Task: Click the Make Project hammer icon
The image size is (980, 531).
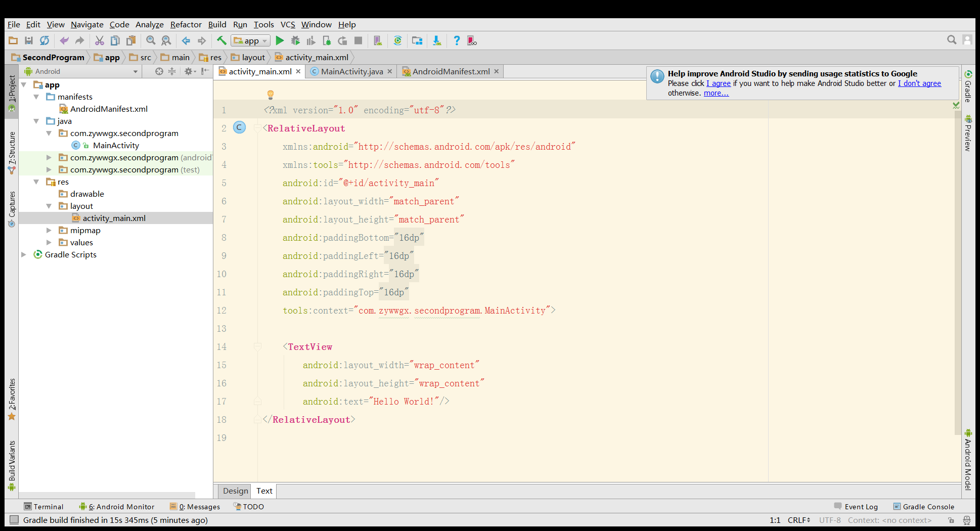Action: [x=221, y=41]
